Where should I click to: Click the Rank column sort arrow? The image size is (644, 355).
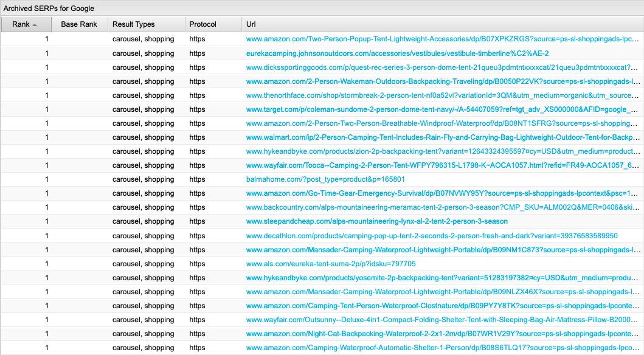click(x=35, y=25)
